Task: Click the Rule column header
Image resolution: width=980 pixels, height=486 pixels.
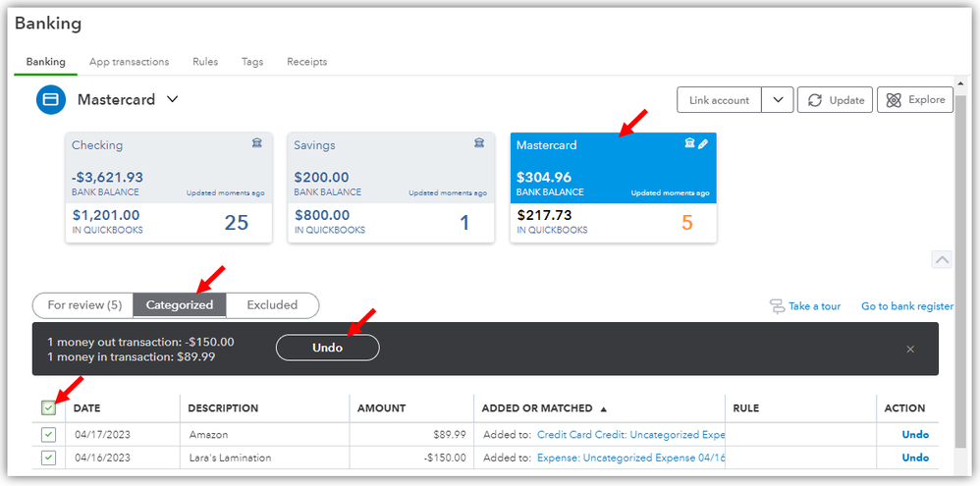Action: 745,408
